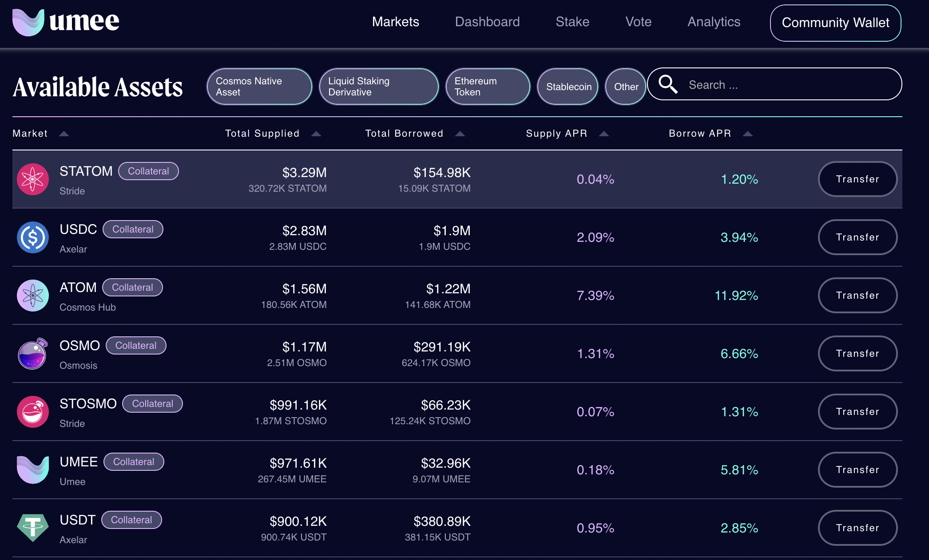The image size is (929, 560).
Task: Click the USDC coin icon
Action: (x=33, y=237)
